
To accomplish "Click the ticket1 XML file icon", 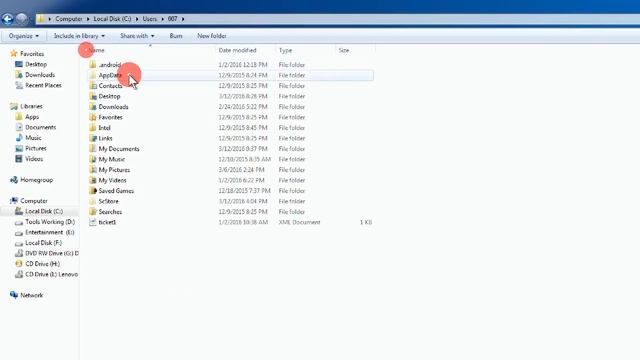I will click(x=93, y=222).
